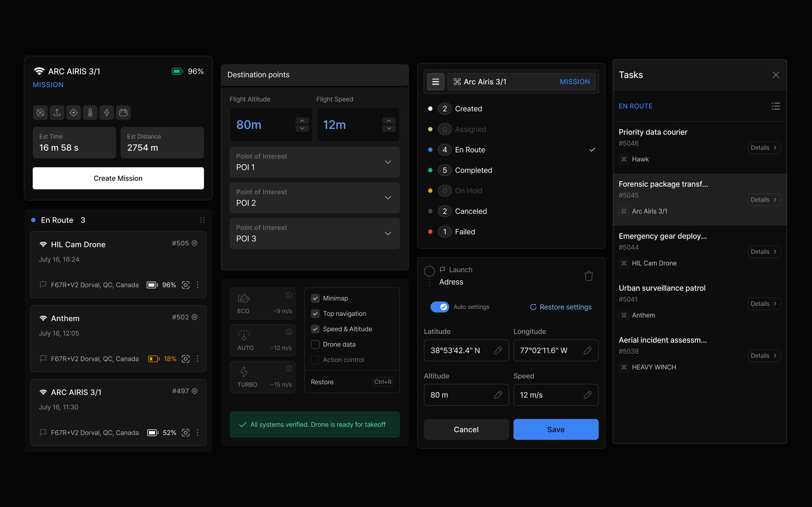Click the locate target icon on HIL Cam Drone card

[186, 285]
